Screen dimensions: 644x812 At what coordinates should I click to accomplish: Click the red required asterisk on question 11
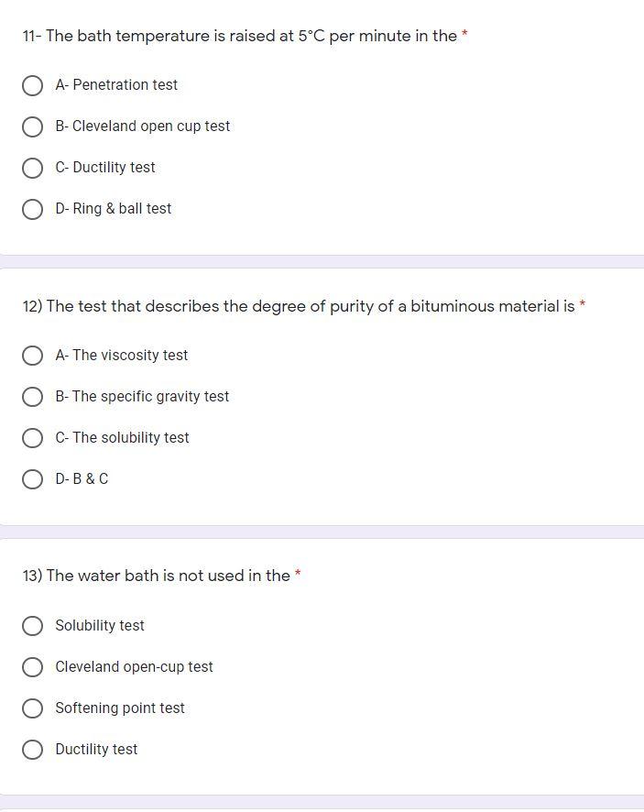point(464,35)
